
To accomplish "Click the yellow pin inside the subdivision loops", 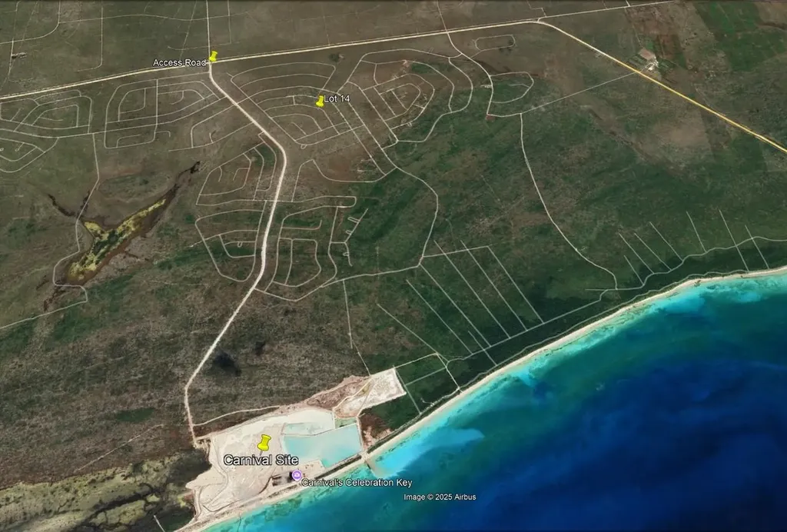I will point(320,101).
